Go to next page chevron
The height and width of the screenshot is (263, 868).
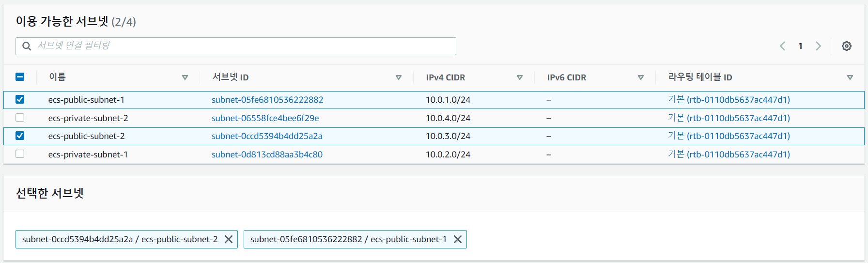(x=818, y=46)
